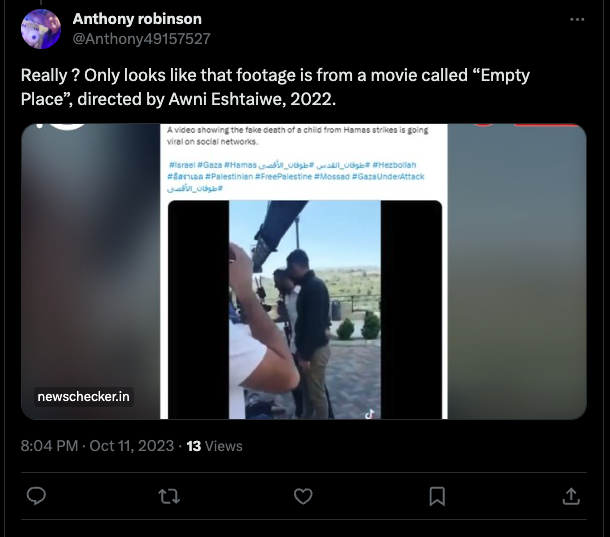
Task: Click the "Empty Place" tweet text
Action: [x=275, y=86]
